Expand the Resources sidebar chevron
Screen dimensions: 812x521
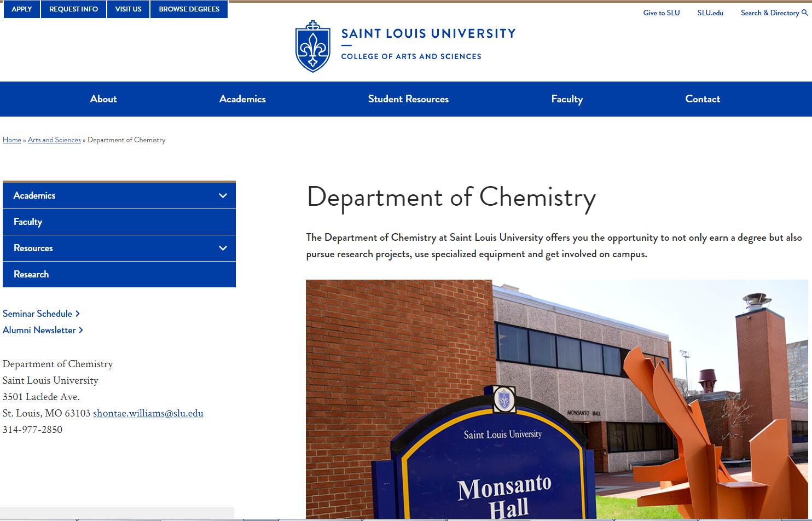point(223,248)
